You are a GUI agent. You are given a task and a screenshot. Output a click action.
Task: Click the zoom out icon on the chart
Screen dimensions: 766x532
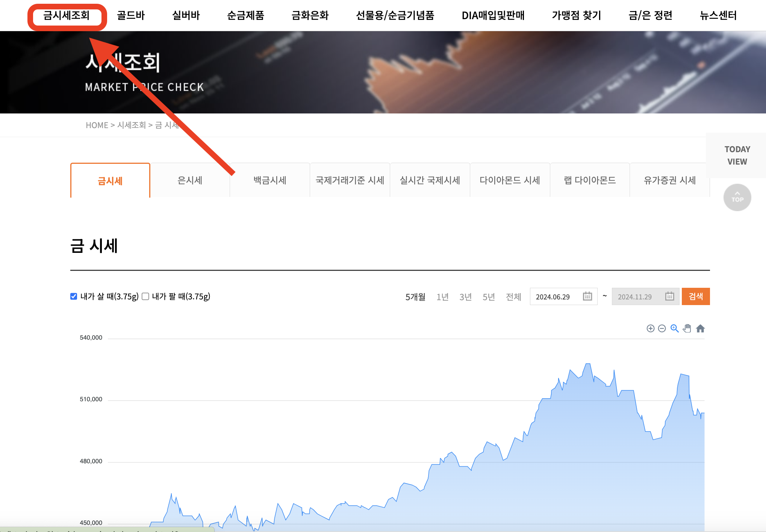662,329
